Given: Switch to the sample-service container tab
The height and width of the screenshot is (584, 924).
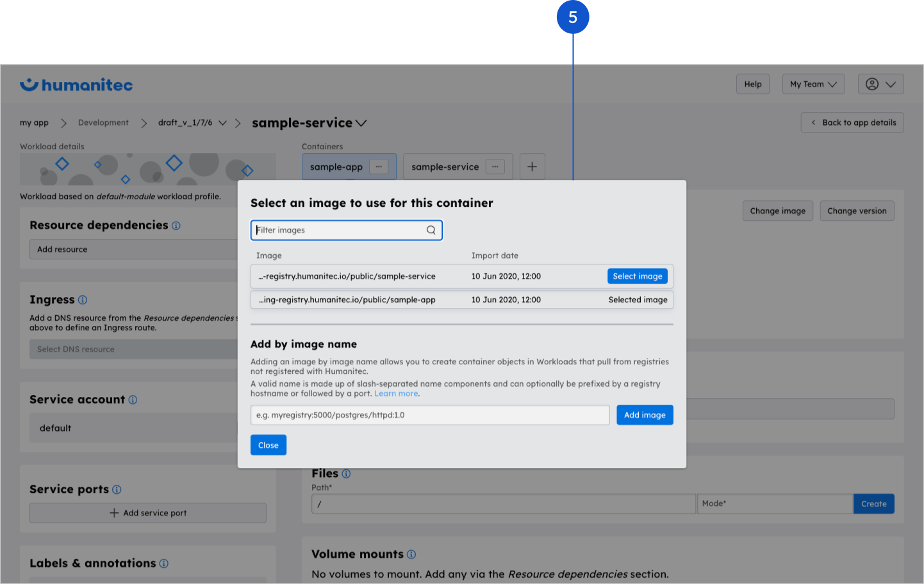Looking at the screenshot, I should pyautogui.click(x=445, y=166).
